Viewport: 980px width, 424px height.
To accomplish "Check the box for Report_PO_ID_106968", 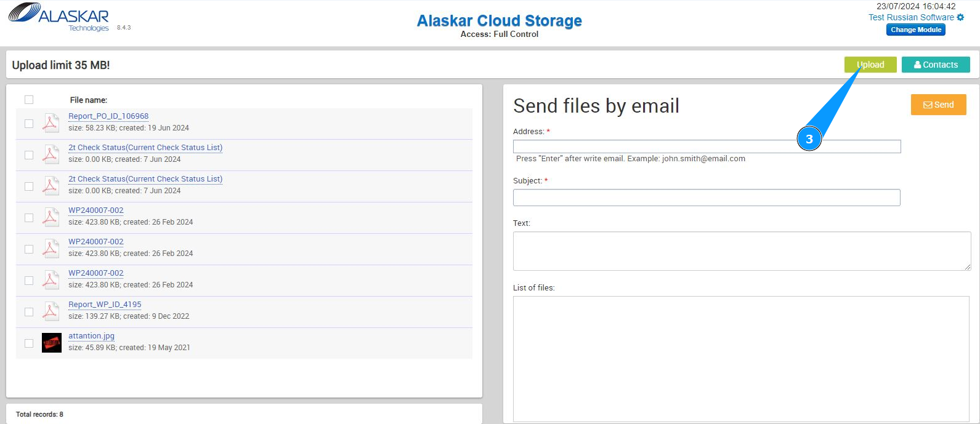I will pos(29,124).
